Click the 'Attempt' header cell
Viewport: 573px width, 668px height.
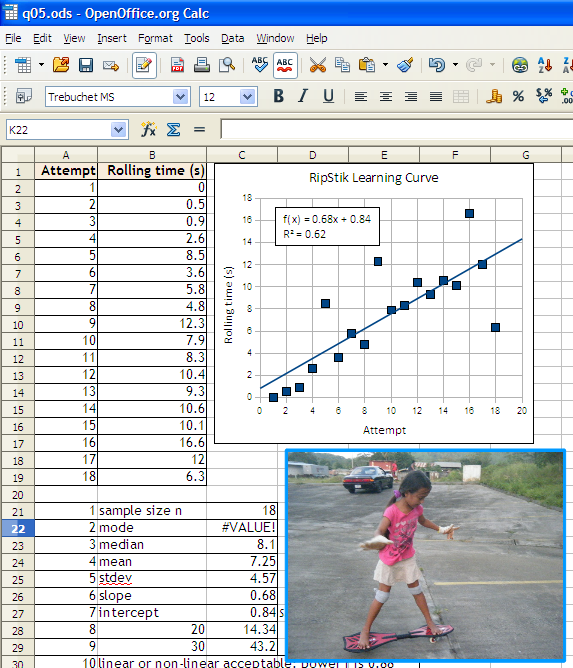point(66,171)
